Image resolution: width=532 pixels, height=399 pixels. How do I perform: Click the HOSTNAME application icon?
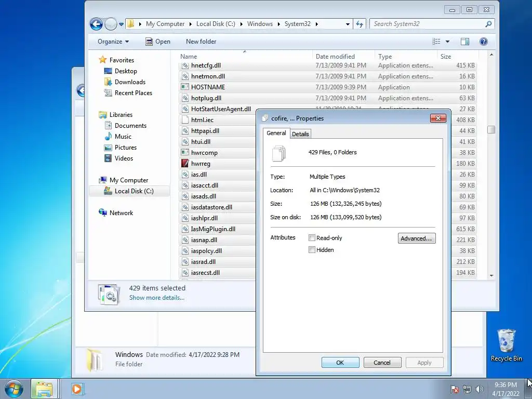pyautogui.click(x=185, y=87)
